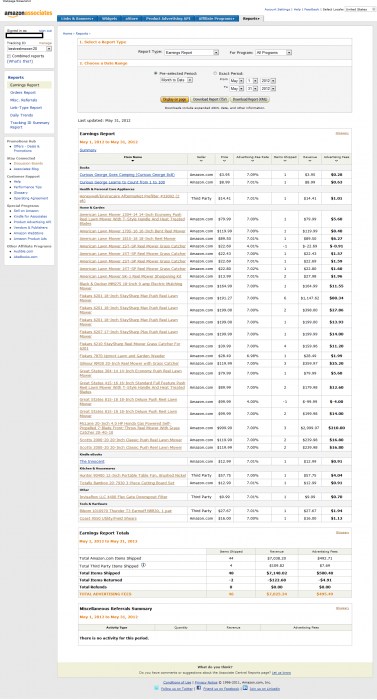Open Performance Tips in the sidebar

(x=27, y=187)
